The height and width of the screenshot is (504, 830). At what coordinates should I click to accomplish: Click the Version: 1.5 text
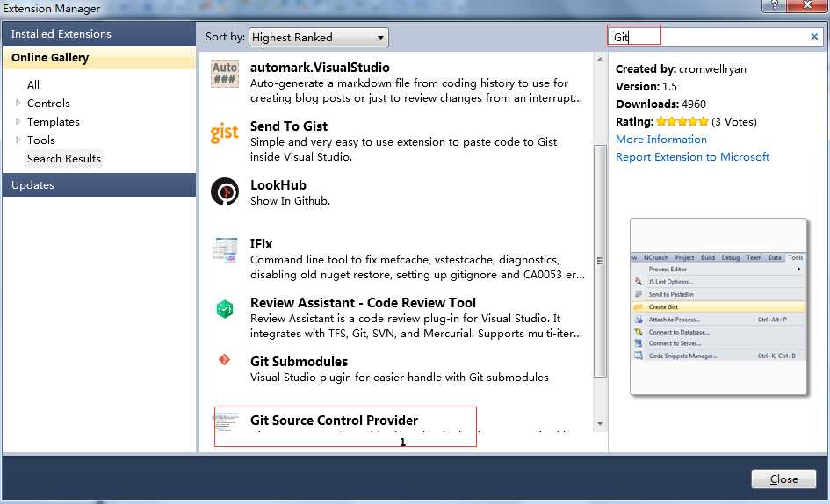tap(646, 86)
